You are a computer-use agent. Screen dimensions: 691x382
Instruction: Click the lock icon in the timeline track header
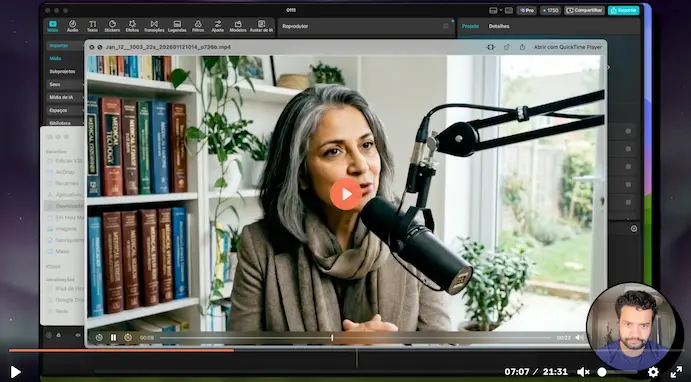click(59, 335)
